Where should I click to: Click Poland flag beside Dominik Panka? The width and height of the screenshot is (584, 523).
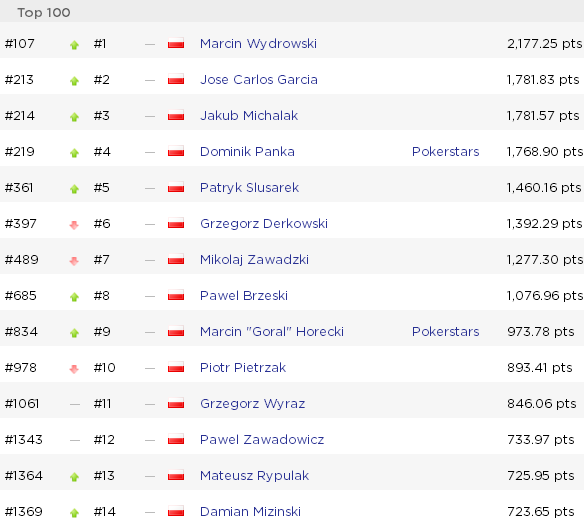[x=176, y=151]
